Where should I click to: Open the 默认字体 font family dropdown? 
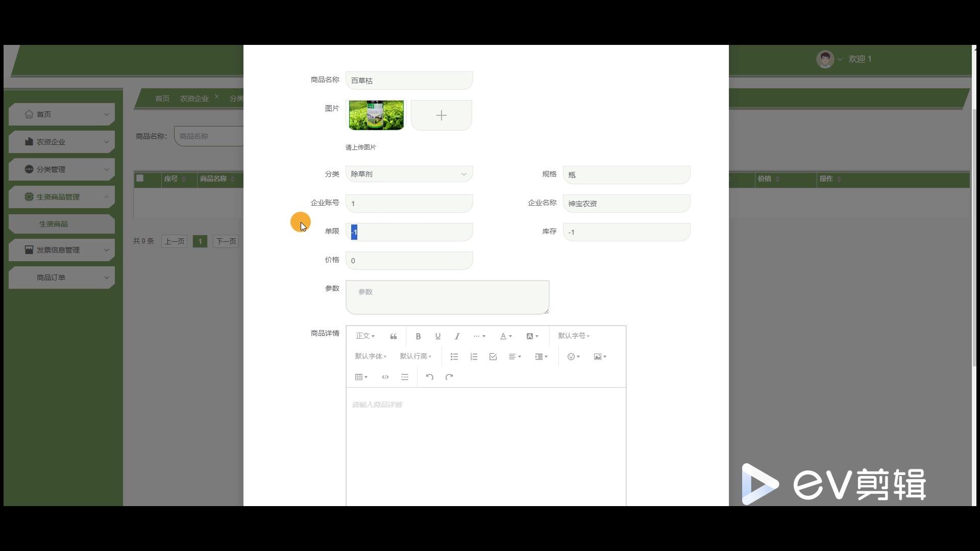(x=371, y=356)
